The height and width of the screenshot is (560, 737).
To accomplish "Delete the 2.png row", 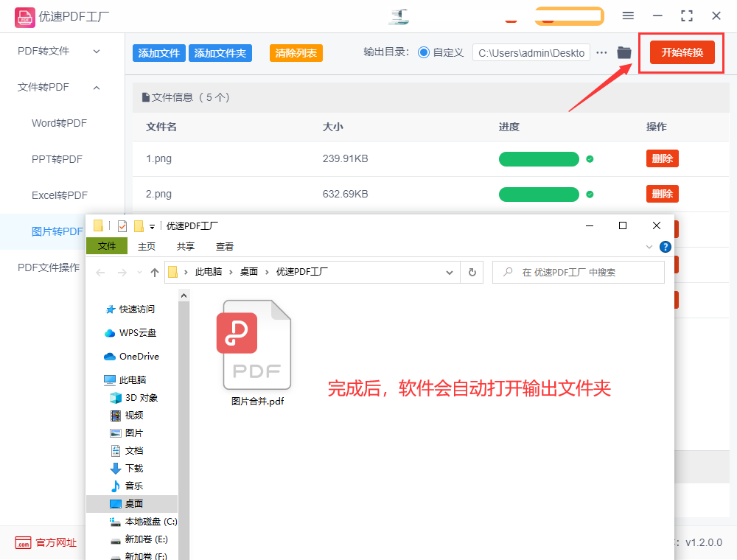I will point(663,194).
